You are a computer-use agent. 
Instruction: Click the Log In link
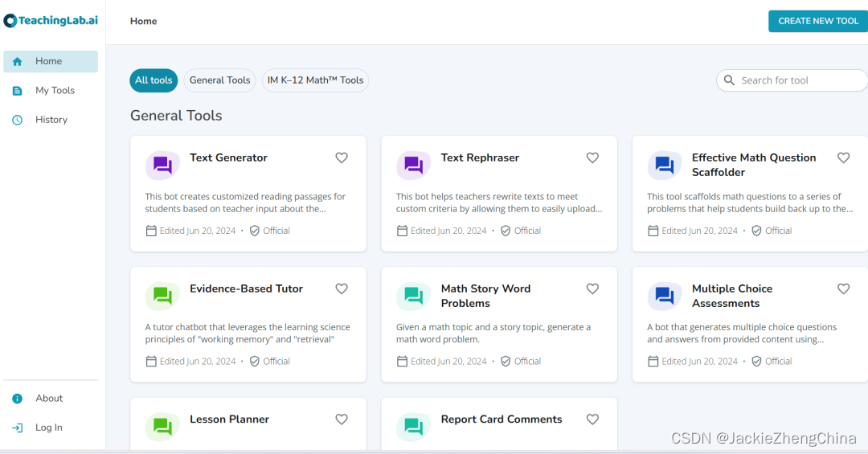coord(51,427)
